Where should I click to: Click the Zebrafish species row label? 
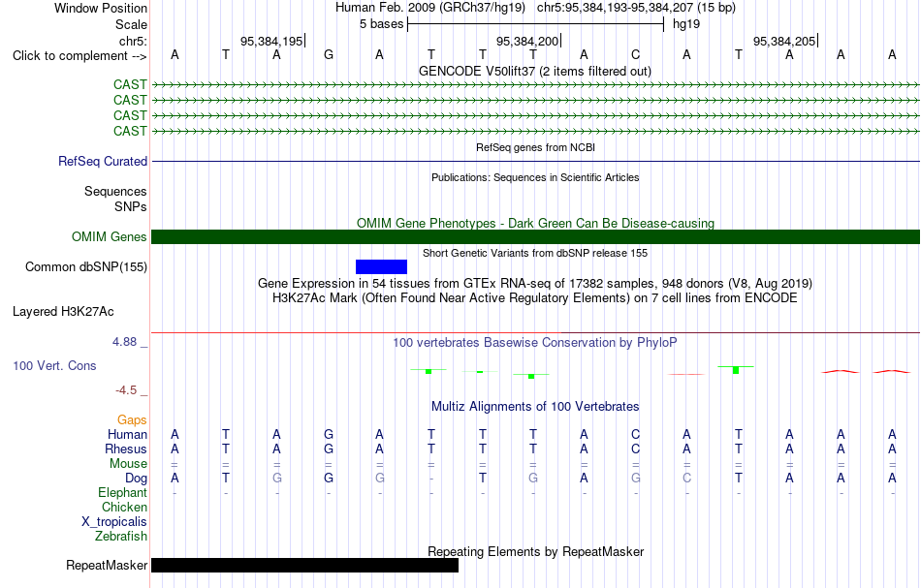pyautogui.click(x=121, y=537)
